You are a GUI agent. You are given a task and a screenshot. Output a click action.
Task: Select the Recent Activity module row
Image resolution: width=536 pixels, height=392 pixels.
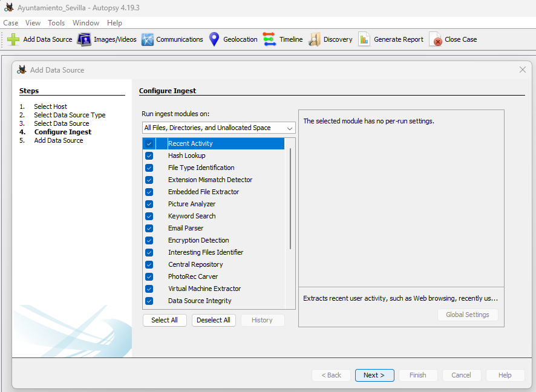coord(214,143)
